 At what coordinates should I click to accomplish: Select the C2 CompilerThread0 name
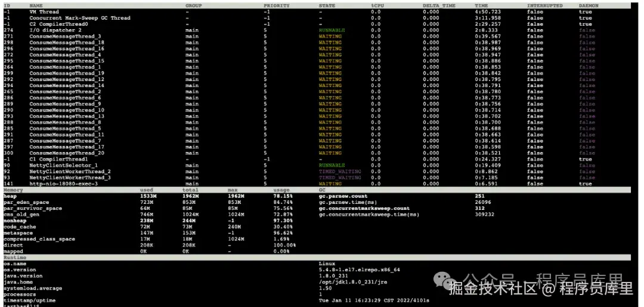coord(58,24)
